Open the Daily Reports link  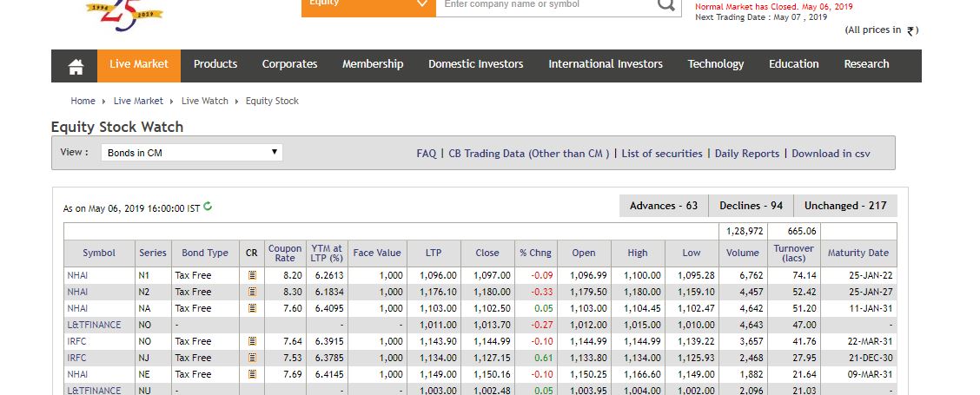tap(747, 153)
